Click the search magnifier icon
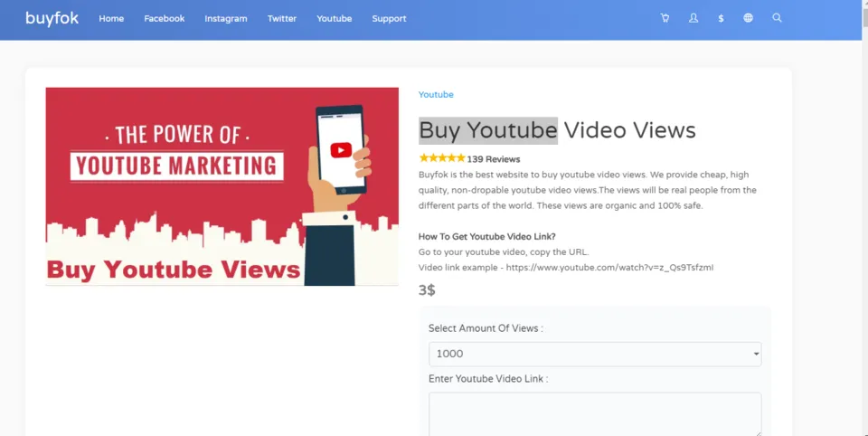Screen dimensions: 868x436 coord(778,18)
